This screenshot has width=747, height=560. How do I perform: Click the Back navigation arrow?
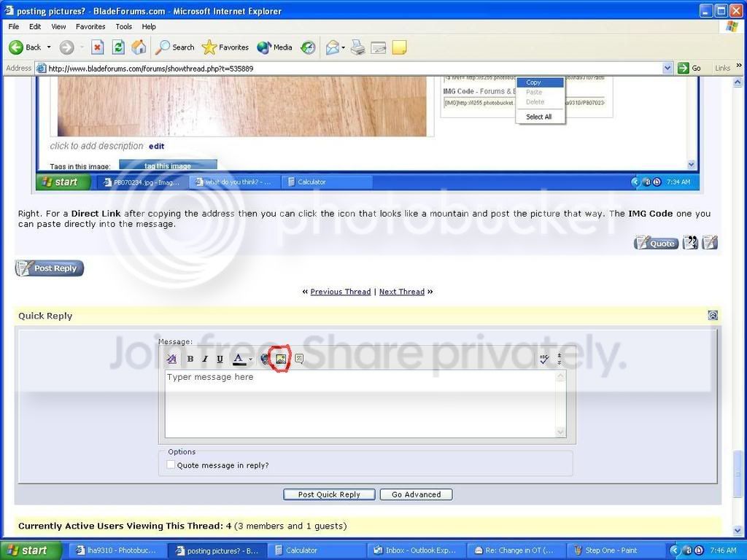16,47
